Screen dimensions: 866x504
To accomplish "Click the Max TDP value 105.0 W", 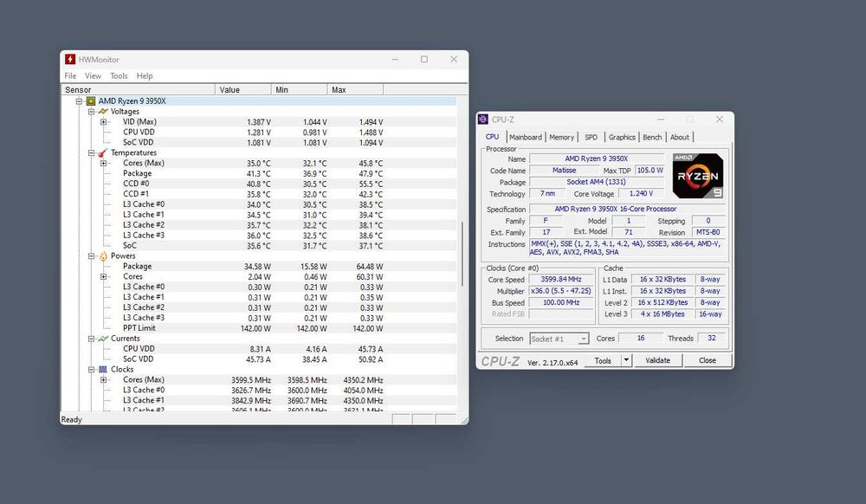I will click(x=649, y=170).
